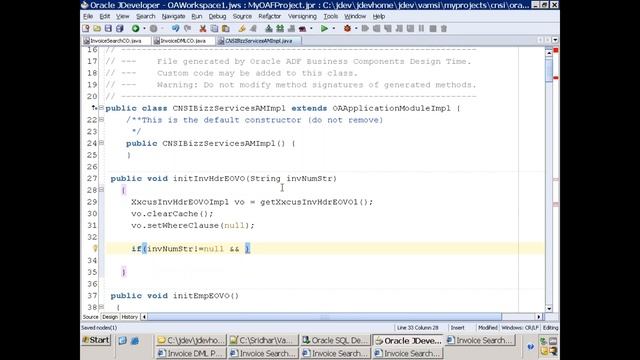The height and width of the screenshot is (360, 640).
Task: Open the Invoice DML P... taskbar button
Action: click(191, 353)
